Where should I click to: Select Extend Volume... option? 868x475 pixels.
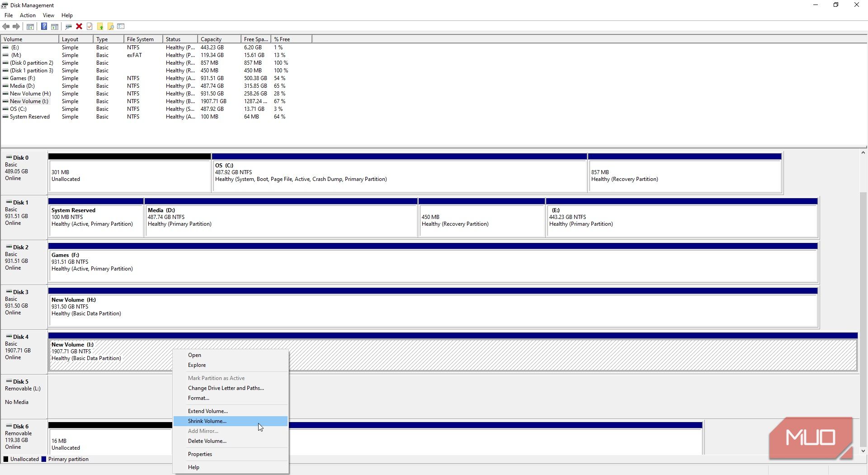point(231,411)
